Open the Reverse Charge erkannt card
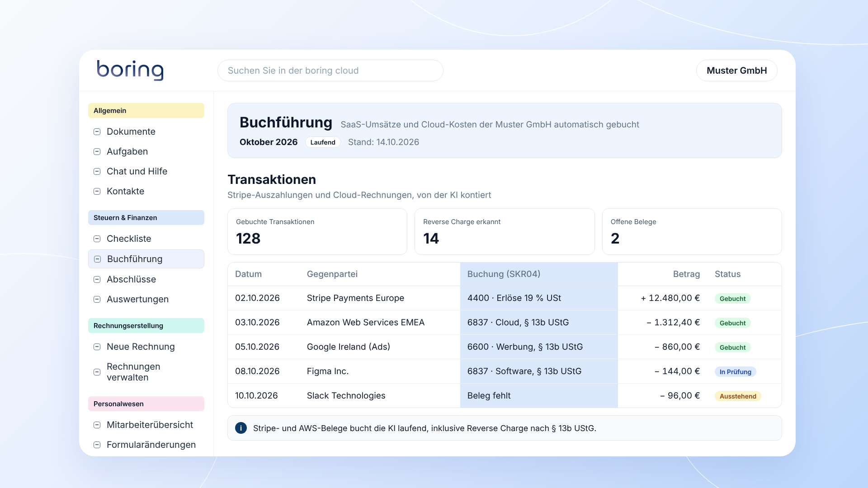Image resolution: width=868 pixels, height=488 pixels. 505,231
